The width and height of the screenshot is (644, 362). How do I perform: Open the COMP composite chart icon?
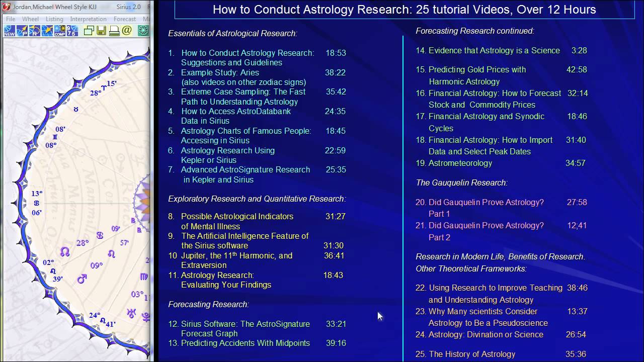point(60,31)
